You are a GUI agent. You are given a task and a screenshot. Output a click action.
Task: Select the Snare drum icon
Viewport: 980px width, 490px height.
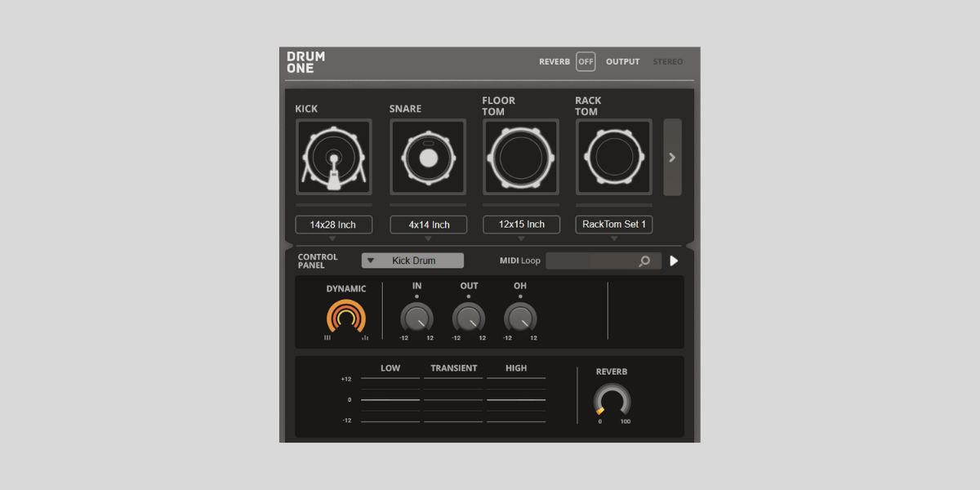428,158
